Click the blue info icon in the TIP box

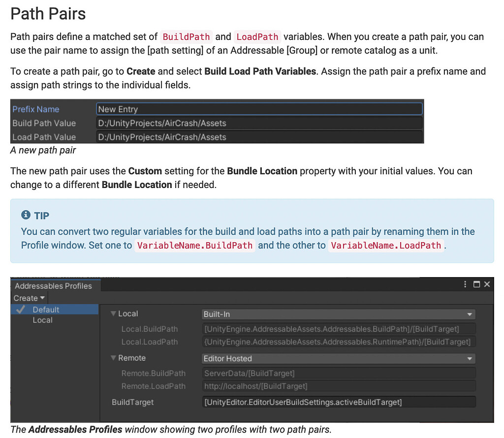tap(26, 215)
